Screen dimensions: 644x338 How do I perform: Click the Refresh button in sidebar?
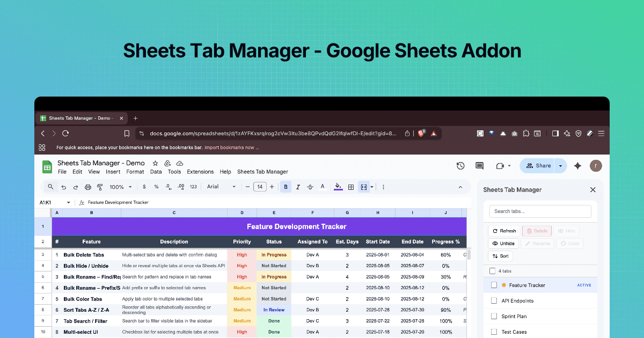click(x=503, y=231)
